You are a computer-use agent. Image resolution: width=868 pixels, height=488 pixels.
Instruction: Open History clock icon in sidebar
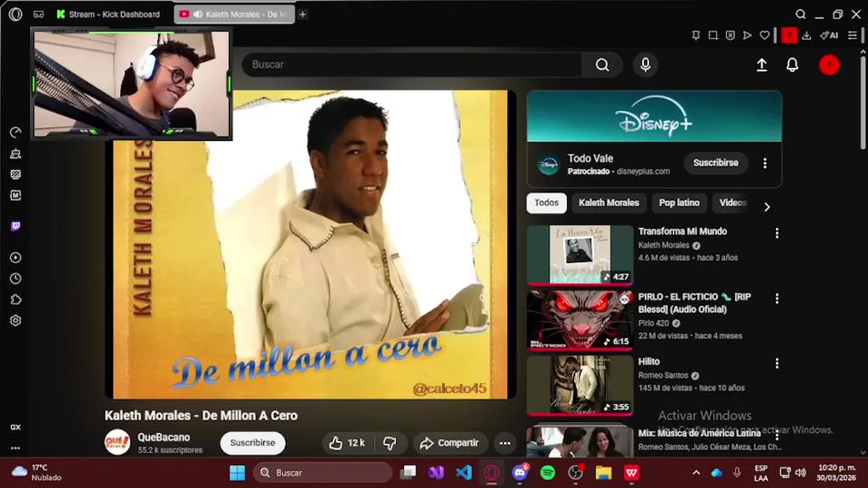pyautogui.click(x=16, y=279)
